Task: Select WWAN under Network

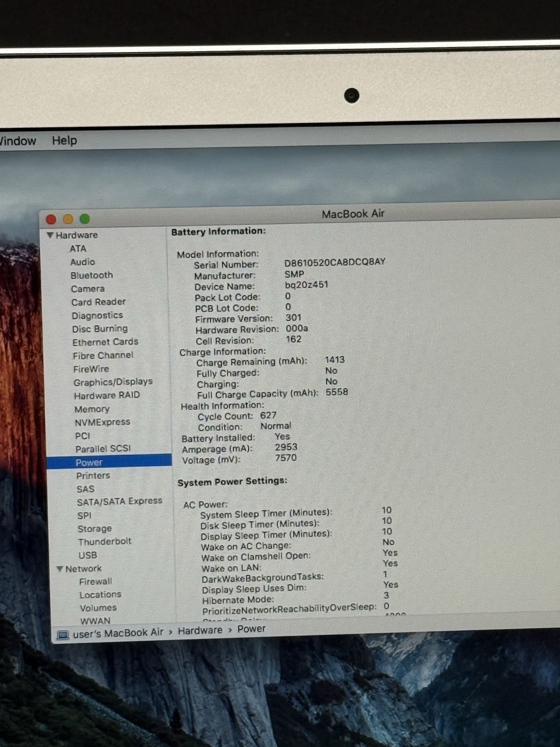Action: tap(95, 621)
